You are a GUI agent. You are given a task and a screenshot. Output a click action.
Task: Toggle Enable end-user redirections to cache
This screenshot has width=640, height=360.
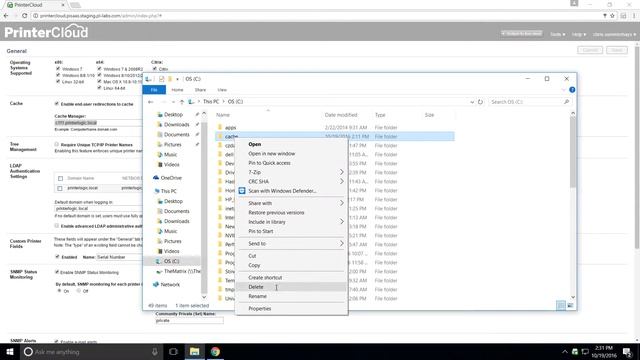pyautogui.click(x=57, y=104)
